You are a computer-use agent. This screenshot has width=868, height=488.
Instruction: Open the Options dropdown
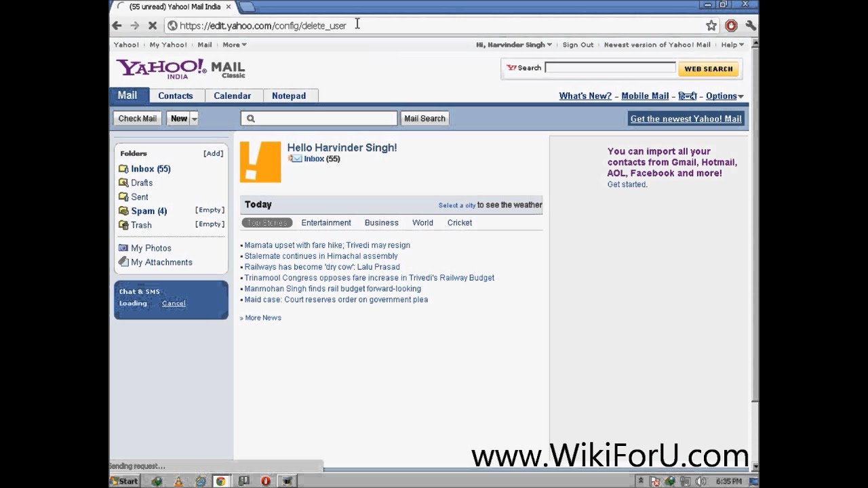(x=724, y=96)
